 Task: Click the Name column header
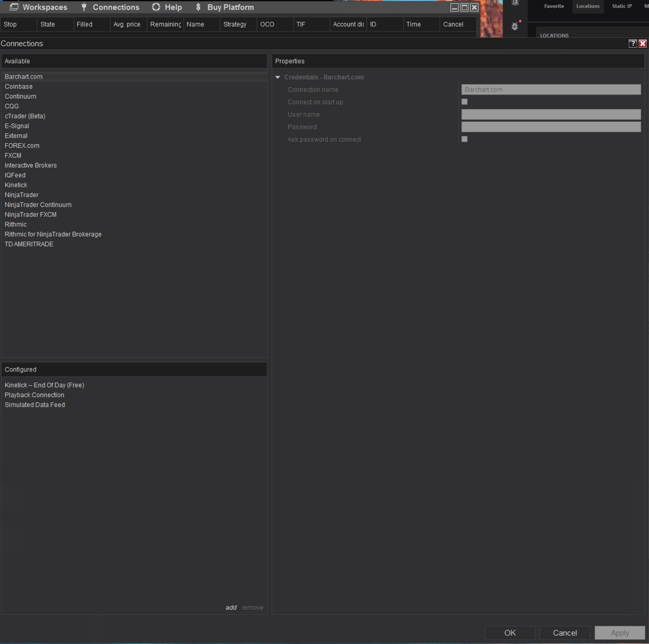[x=202, y=24]
